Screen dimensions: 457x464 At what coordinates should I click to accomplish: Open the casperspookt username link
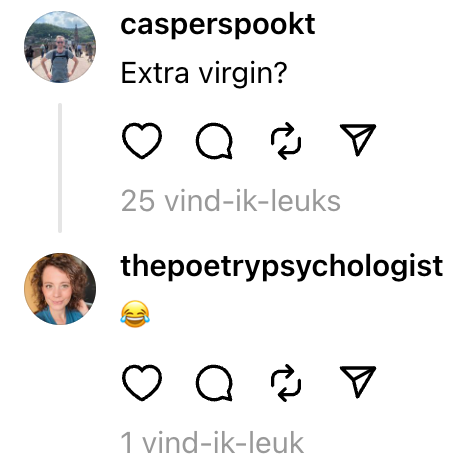[218, 25]
